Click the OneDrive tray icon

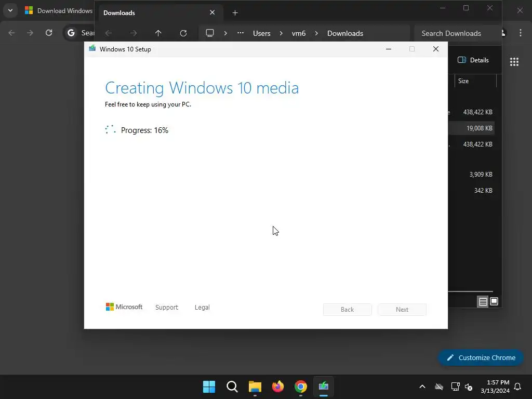pos(439,387)
